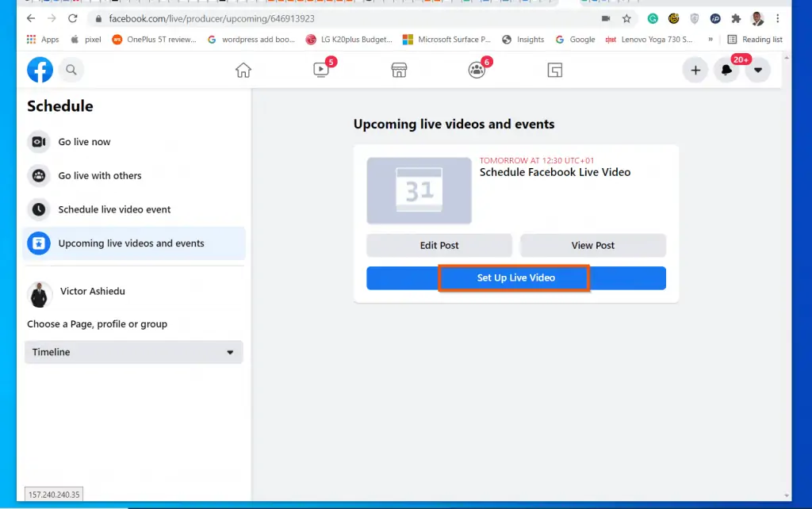The height and width of the screenshot is (509, 812).
Task: Open the Extensions puzzle icon
Action: [736, 19]
